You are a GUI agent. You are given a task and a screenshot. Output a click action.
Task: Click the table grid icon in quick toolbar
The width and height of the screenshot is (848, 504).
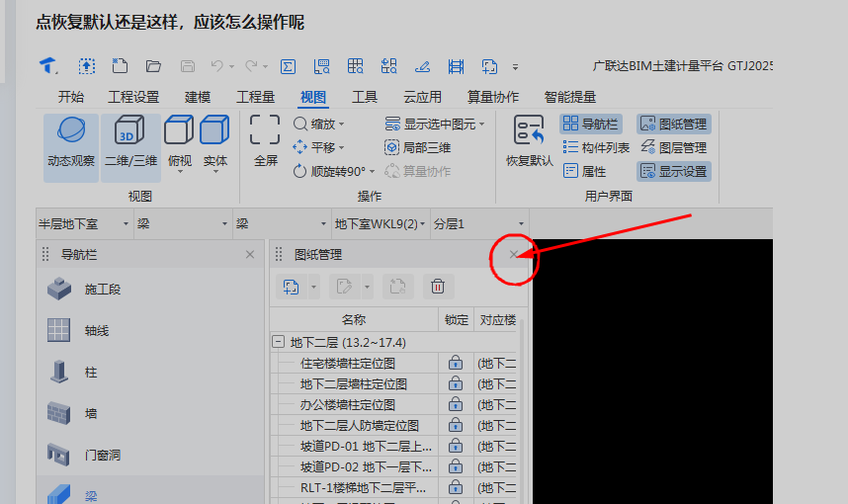(x=356, y=66)
